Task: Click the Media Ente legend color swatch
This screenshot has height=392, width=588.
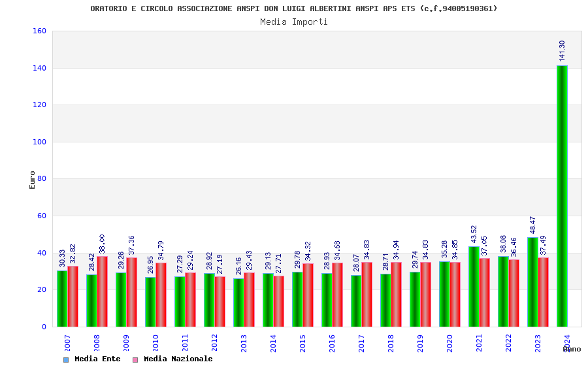Action: [66, 360]
